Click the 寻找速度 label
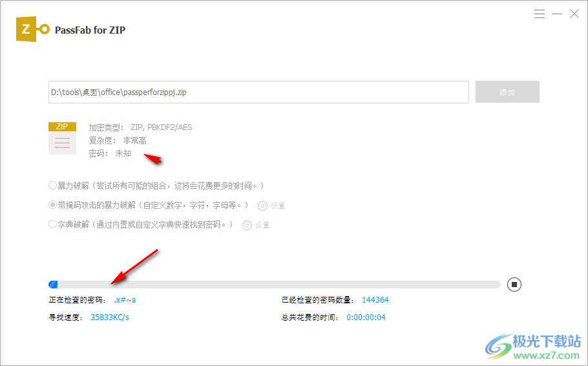Viewport: 588px width, 366px height. [x=66, y=318]
